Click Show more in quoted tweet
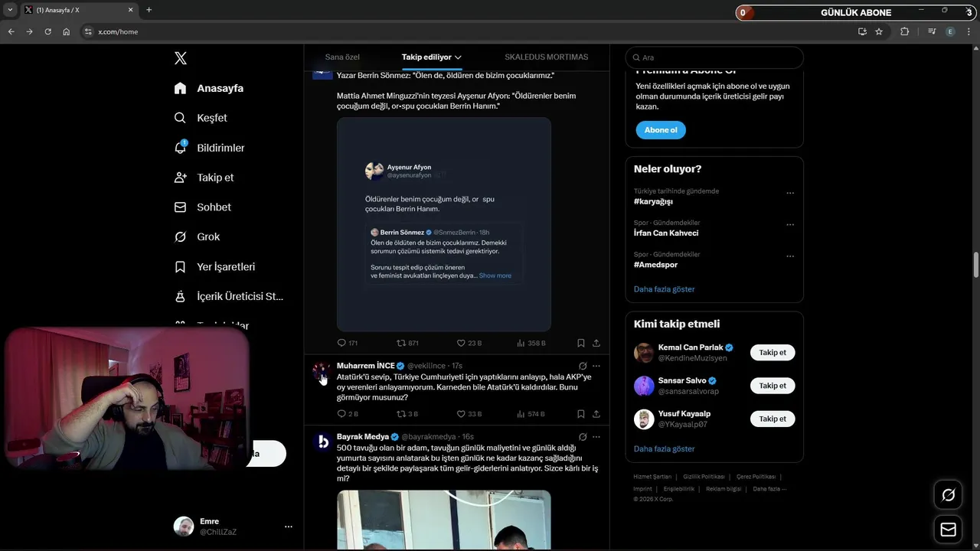The image size is (980, 551). tap(495, 275)
